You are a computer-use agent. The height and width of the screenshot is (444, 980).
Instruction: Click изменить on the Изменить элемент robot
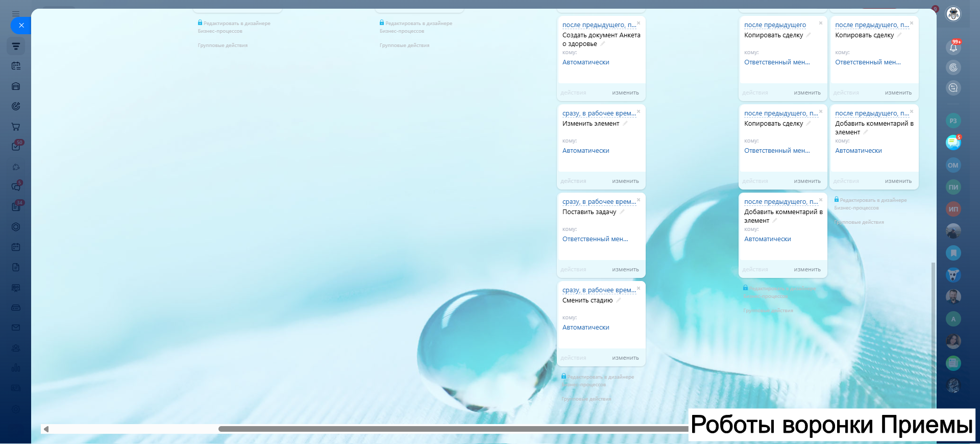(625, 181)
